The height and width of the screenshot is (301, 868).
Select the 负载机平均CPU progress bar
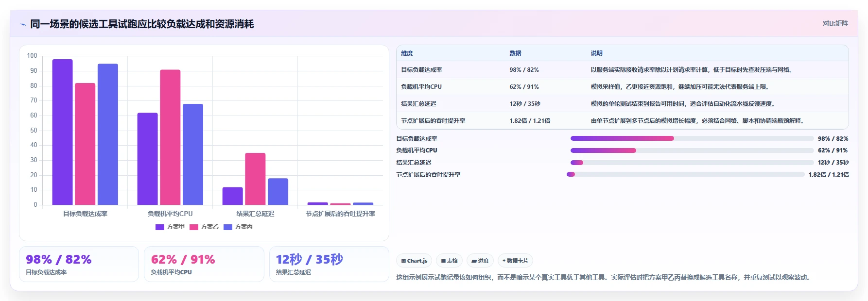point(692,150)
